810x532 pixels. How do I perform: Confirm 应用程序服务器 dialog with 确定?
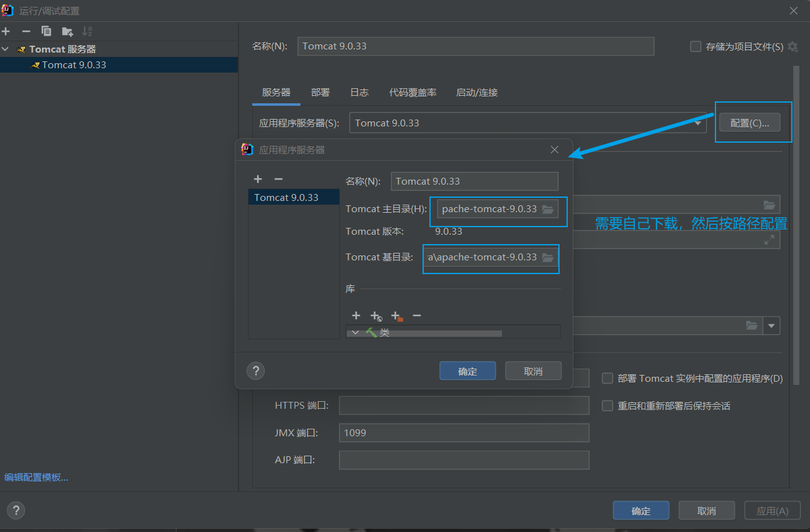(468, 371)
